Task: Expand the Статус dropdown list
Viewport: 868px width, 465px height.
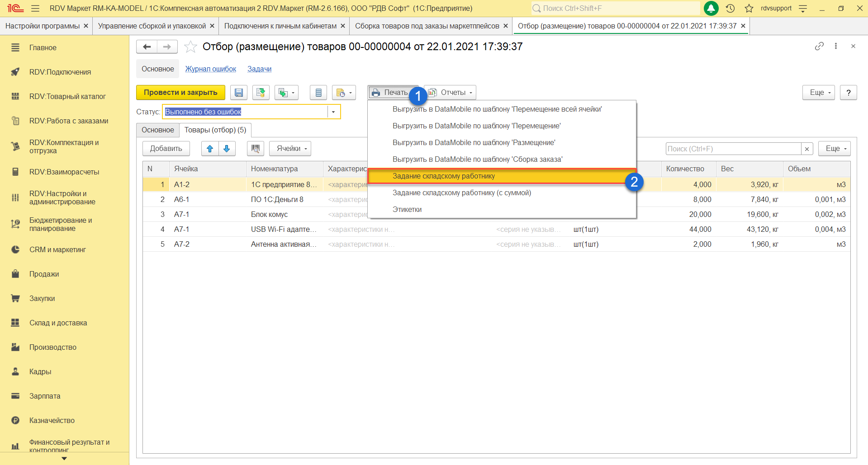Action: coord(333,112)
